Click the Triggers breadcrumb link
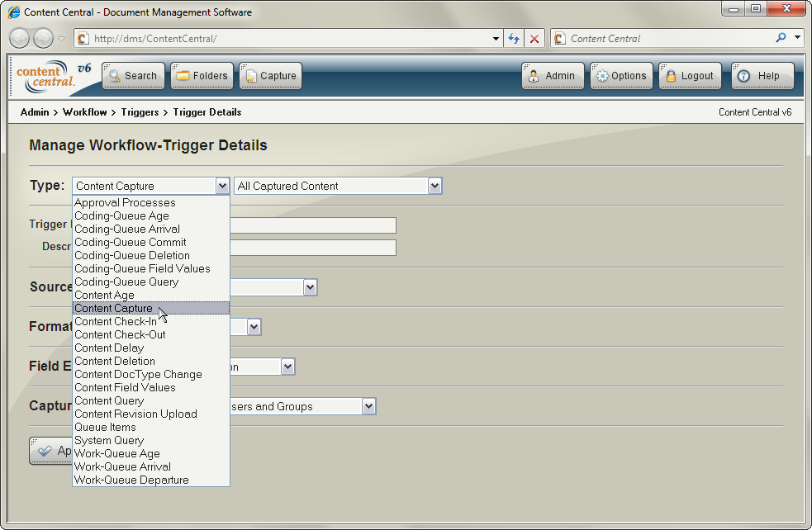This screenshot has width=812, height=530. (x=140, y=112)
